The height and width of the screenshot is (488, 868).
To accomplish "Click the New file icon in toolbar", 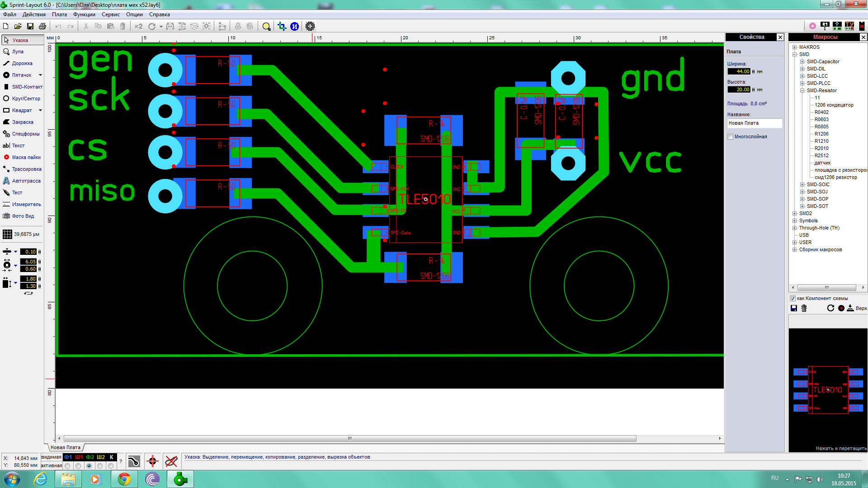I will click(x=6, y=26).
